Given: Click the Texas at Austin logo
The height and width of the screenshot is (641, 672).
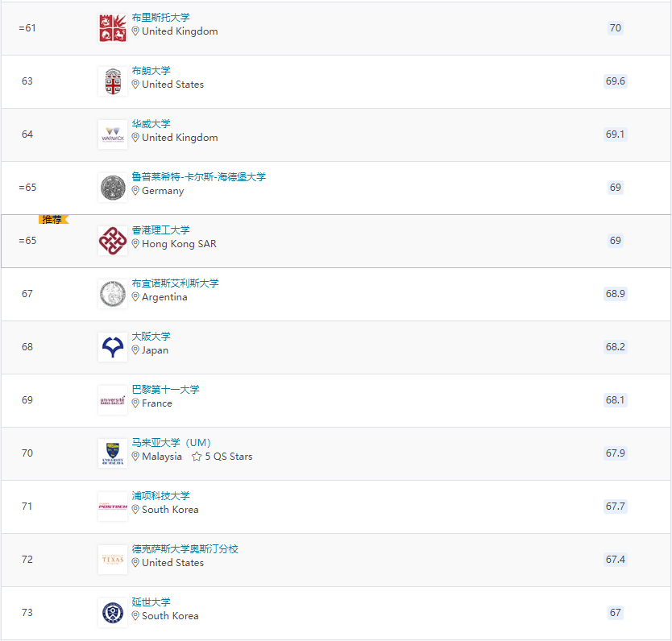Looking at the screenshot, I should 112,560.
